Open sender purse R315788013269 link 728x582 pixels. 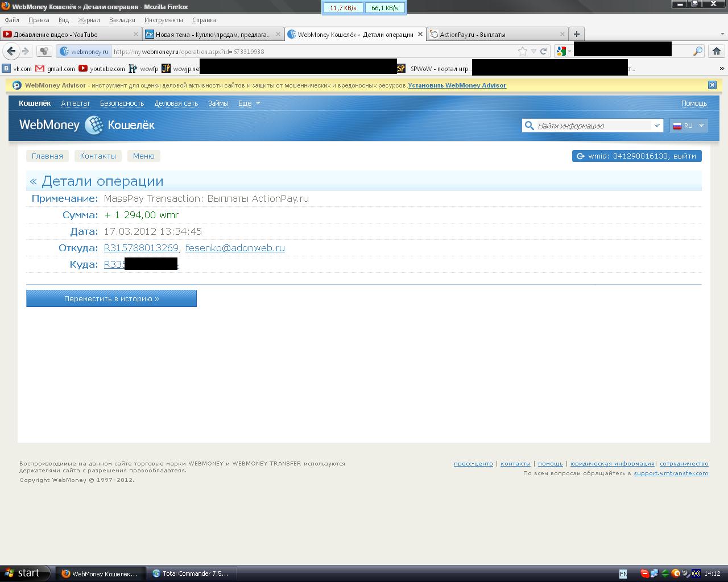(x=141, y=248)
